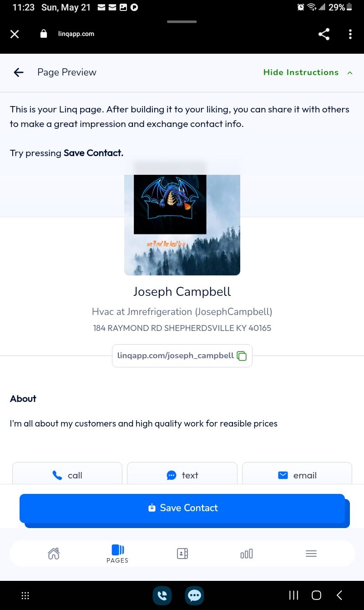Image resolution: width=364 pixels, height=610 pixels.
Task: Collapse instructions with Hide Instructions chevron
Action: pos(350,72)
